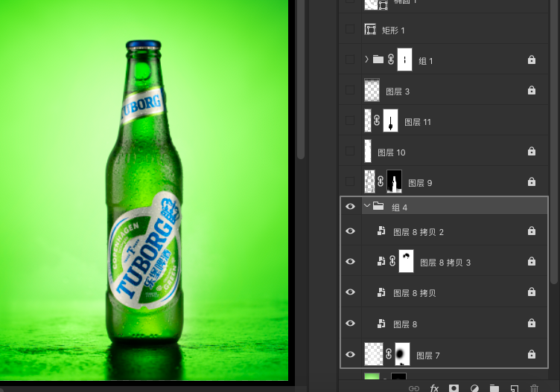Select the 图层 8 拷贝 3 mask thumbnail
The image size is (560, 392).
406,261
